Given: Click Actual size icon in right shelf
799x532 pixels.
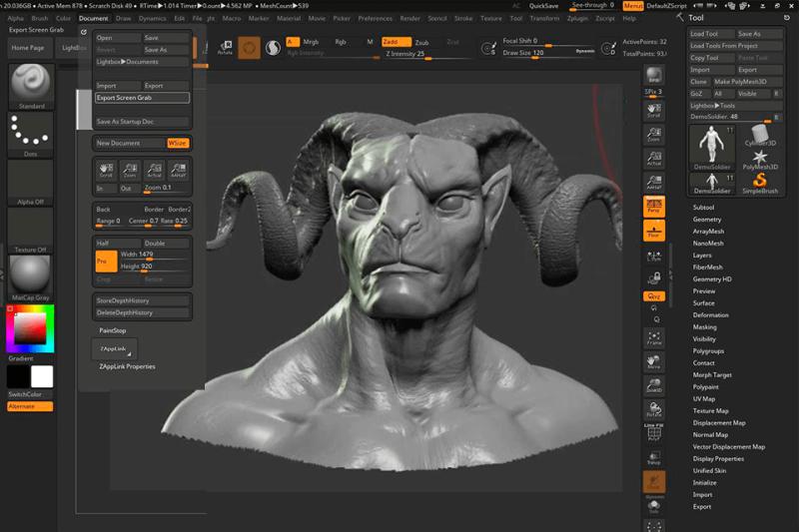Looking at the screenshot, I should 654,159.
